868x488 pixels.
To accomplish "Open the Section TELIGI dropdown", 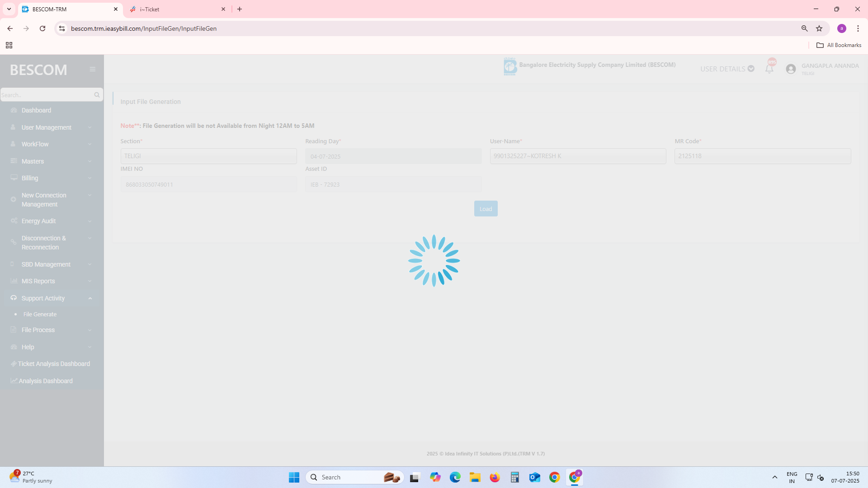I will click(x=208, y=156).
